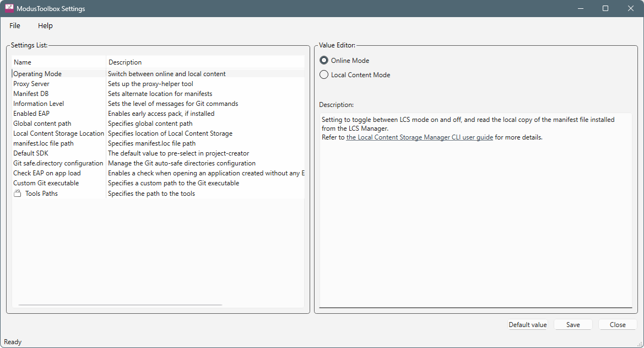The image size is (644, 348).
Task: Click the Default value button
Action: point(527,325)
